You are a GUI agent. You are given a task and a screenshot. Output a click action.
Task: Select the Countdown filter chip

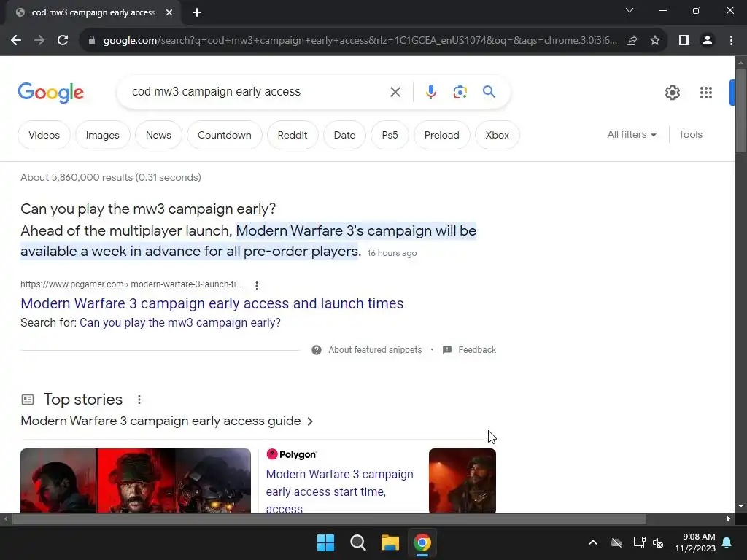coord(225,135)
